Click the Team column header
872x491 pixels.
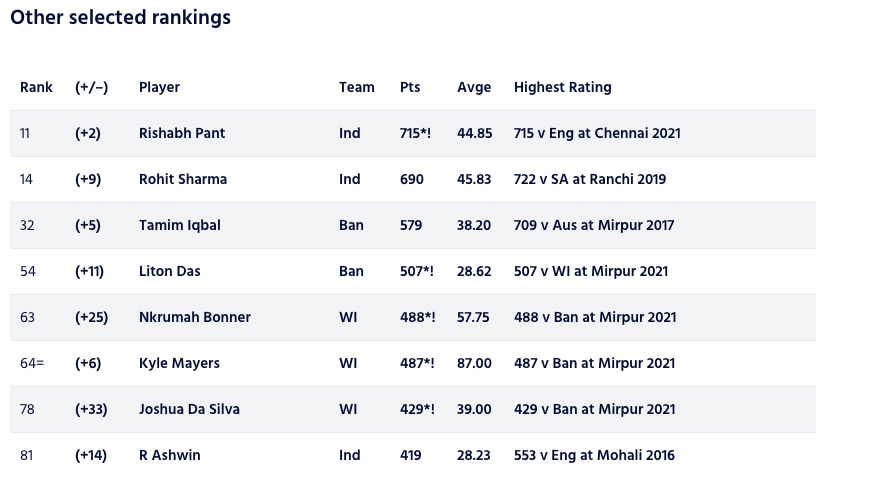coord(356,87)
